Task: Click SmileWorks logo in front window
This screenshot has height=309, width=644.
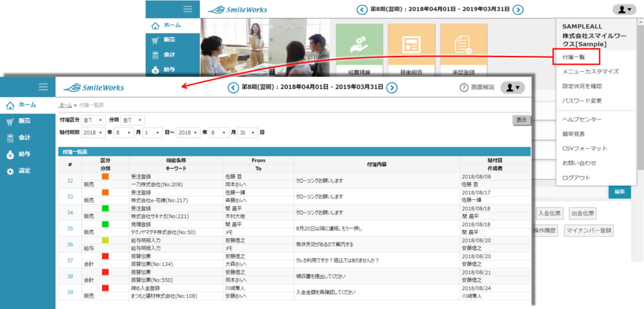Action: point(94,87)
